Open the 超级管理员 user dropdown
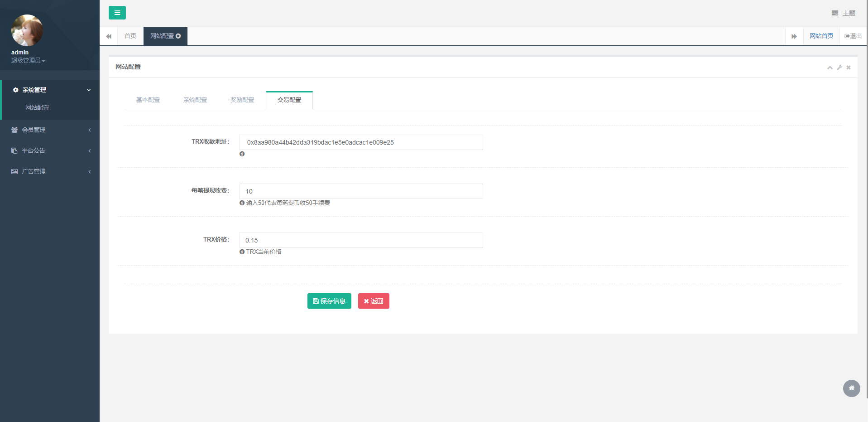The image size is (868, 422). [x=28, y=60]
